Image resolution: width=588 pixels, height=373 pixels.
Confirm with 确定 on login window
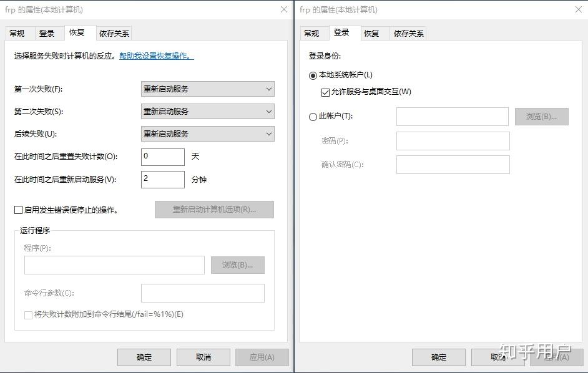click(438, 357)
